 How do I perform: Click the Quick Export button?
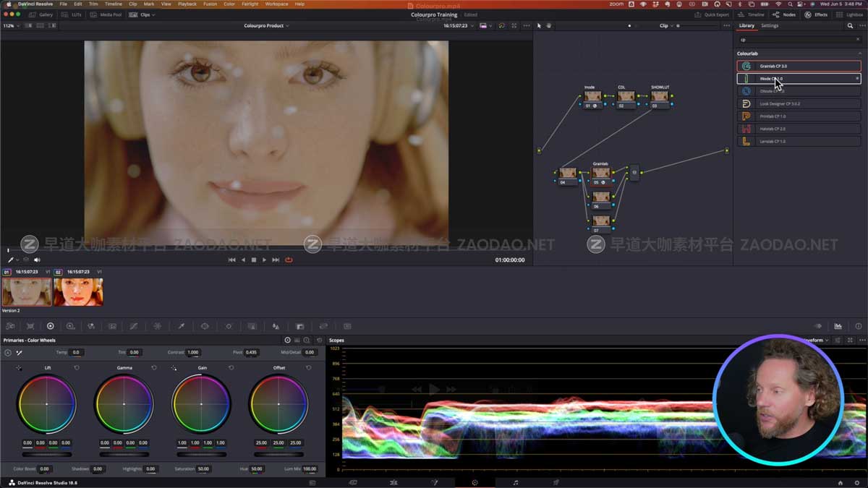[x=712, y=14]
